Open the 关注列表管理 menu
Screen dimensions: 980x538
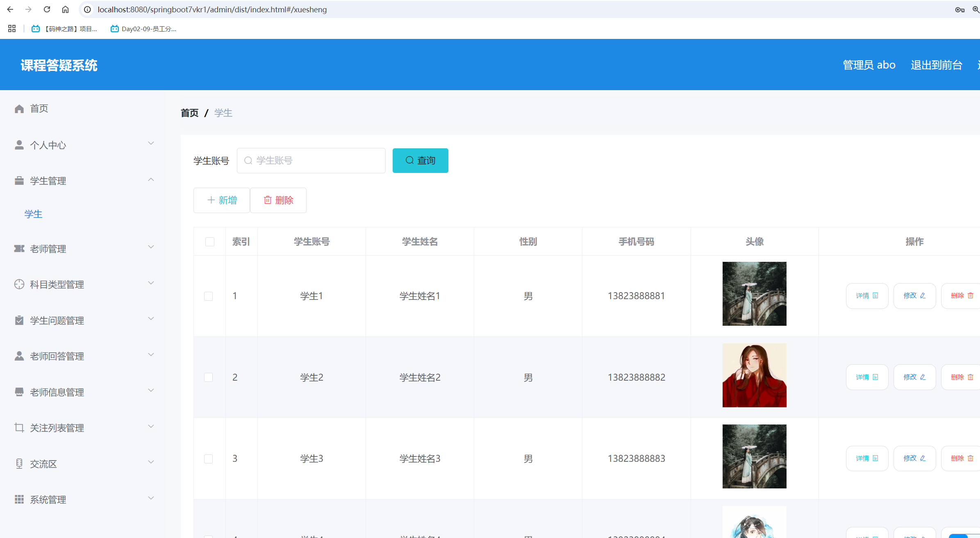pyautogui.click(x=57, y=428)
